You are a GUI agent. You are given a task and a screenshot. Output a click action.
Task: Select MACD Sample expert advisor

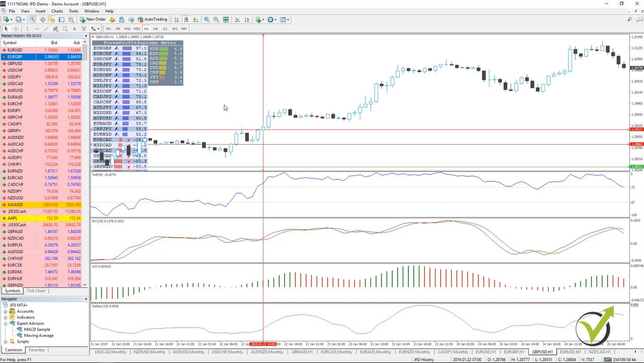click(x=37, y=329)
